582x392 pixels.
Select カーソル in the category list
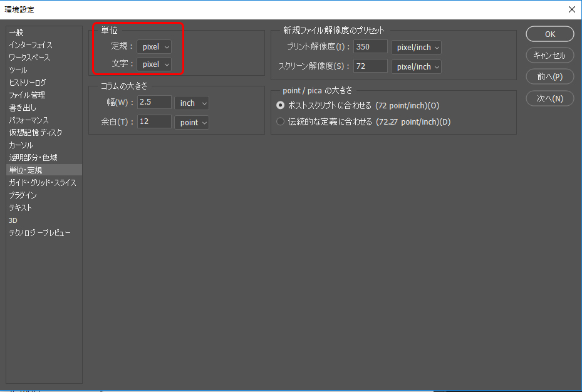(44, 145)
